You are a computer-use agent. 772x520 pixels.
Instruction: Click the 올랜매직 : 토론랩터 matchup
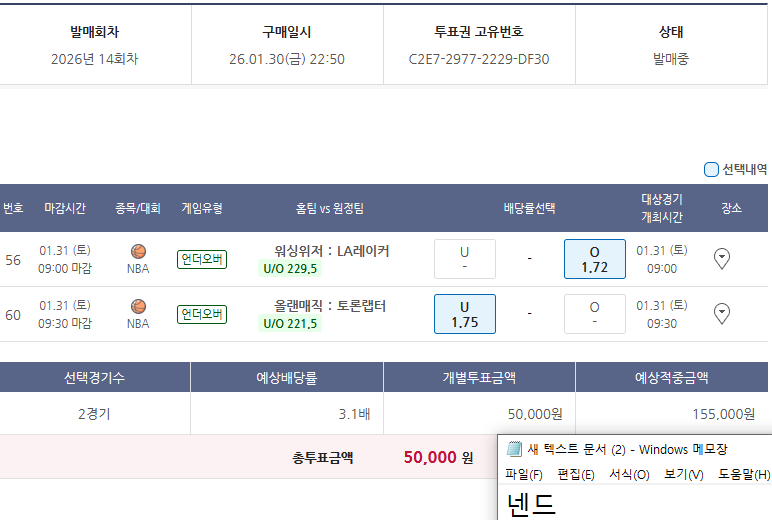pos(330,306)
